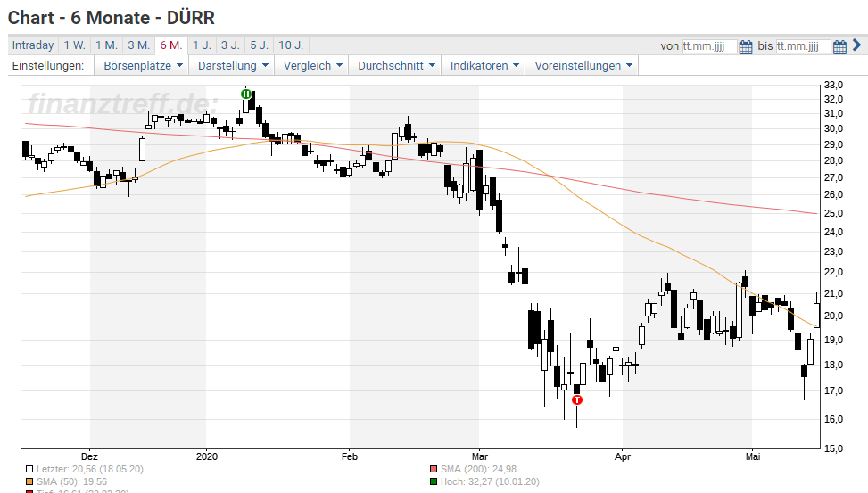Click the 'Einstellungen:' label

tap(48, 65)
